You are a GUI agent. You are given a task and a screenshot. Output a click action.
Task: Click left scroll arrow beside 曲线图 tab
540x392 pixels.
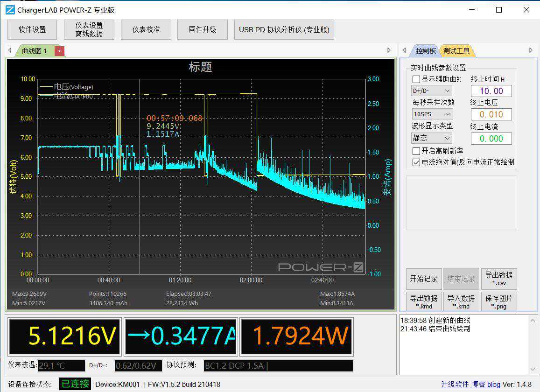coord(10,50)
